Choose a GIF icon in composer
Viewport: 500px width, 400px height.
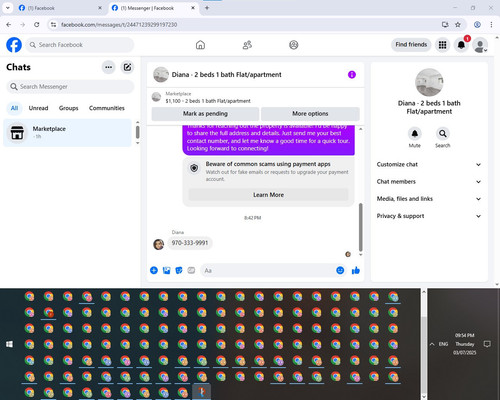(x=191, y=270)
